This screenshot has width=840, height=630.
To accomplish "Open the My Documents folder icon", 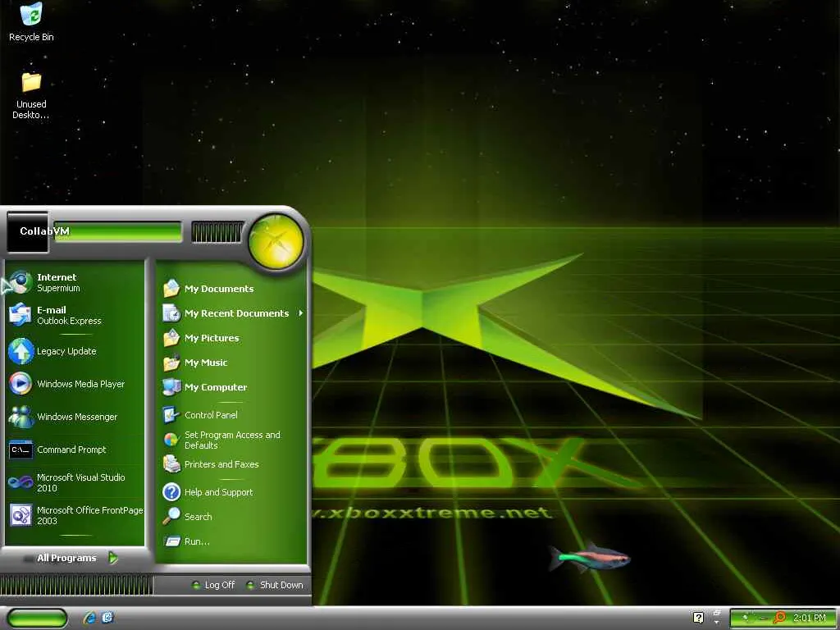I will (x=171, y=288).
